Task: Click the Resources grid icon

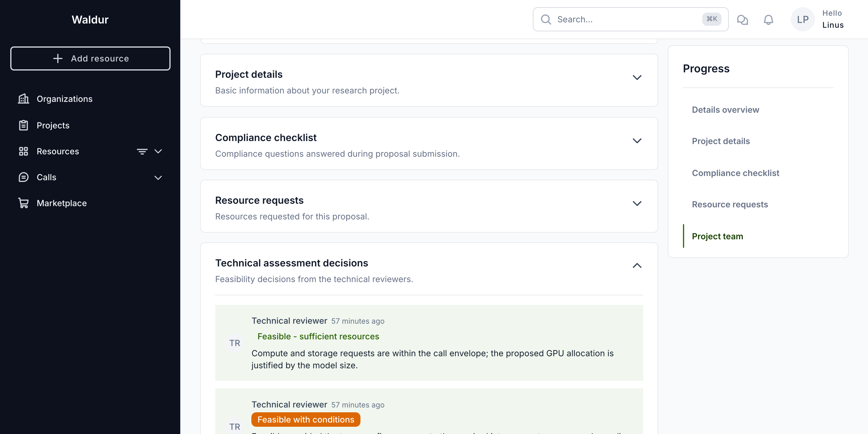Action: click(23, 151)
